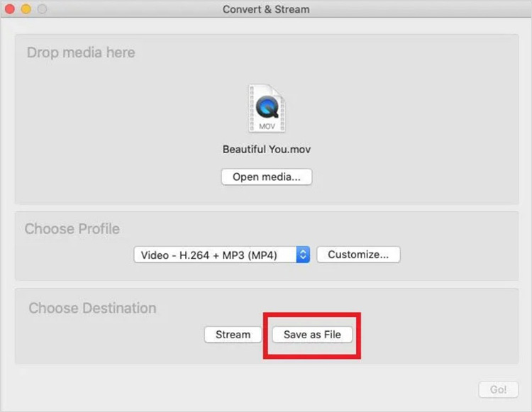Choose Stream as the destination
The image size is (532, 412).
click(x=233, y=334)
